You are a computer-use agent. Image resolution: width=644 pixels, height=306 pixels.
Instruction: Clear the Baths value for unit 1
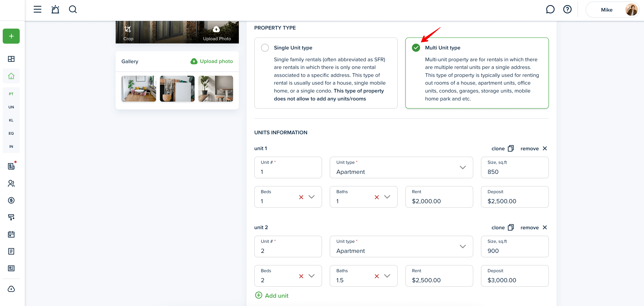377,197
